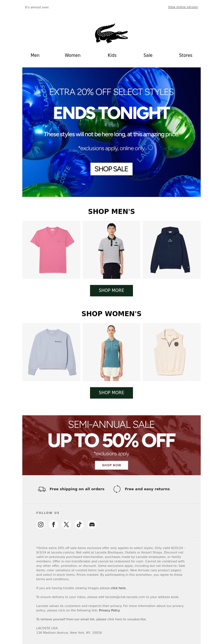The image size is (223, 644).
Task: Open the Women navigation item
Action: pyautogui.click(x=73, y=55)
